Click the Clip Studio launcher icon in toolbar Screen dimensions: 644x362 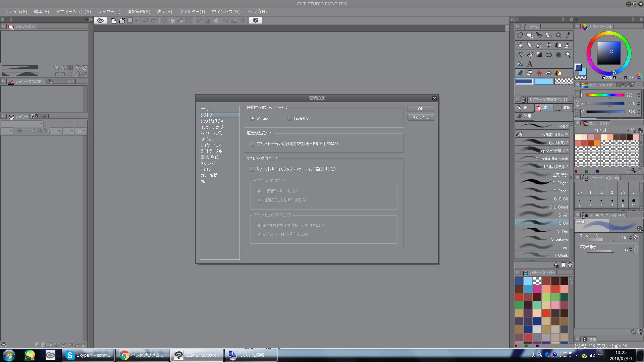click(100, 20)
